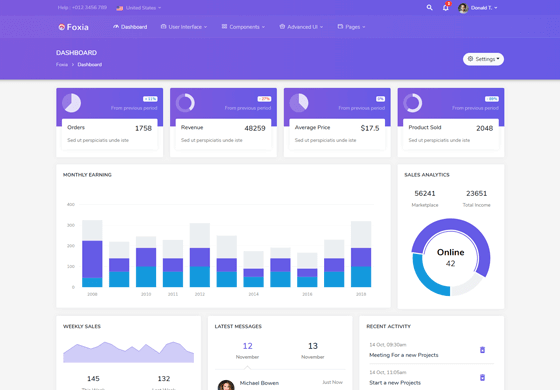The width and height of the screenshot is (560, 390).
Task: Click the Dashboard breadcrumb link
Action: point(90,65)
